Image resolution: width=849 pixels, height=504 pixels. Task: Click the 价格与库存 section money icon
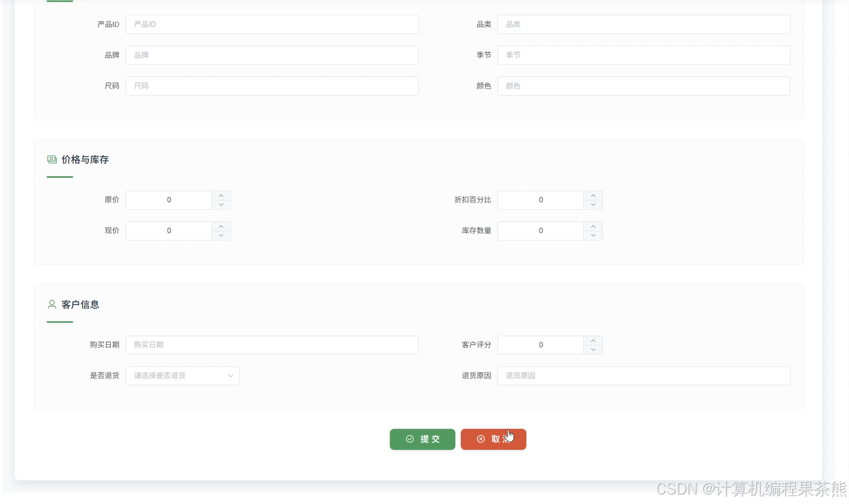pos(52,159)
